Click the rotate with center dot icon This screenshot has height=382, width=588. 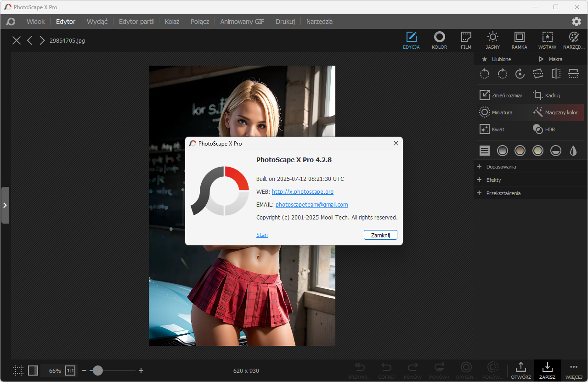520,74
